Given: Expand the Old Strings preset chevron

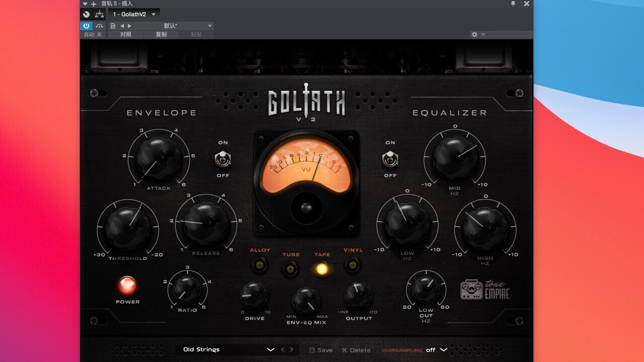Looking at the screenshot, I should point(270,350).
